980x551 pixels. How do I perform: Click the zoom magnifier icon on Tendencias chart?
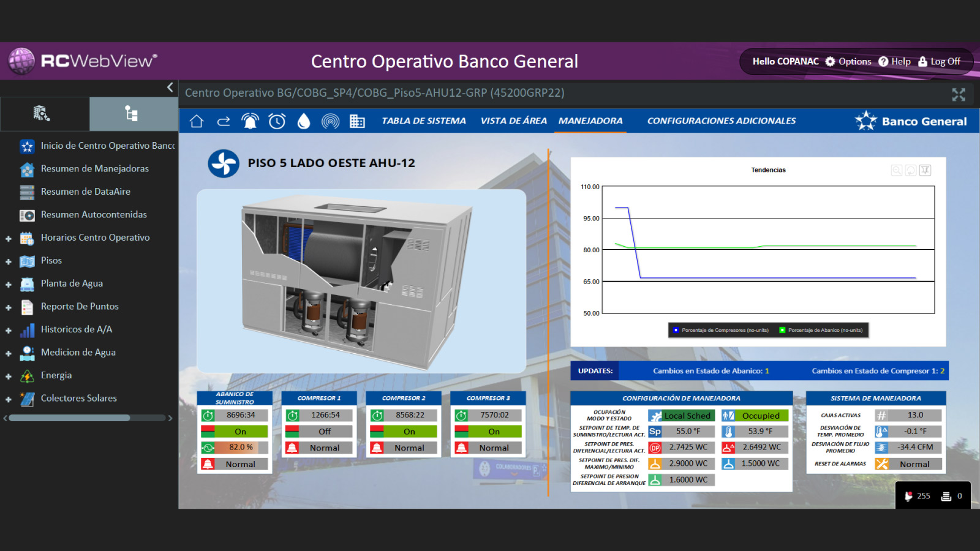[897, 170]
